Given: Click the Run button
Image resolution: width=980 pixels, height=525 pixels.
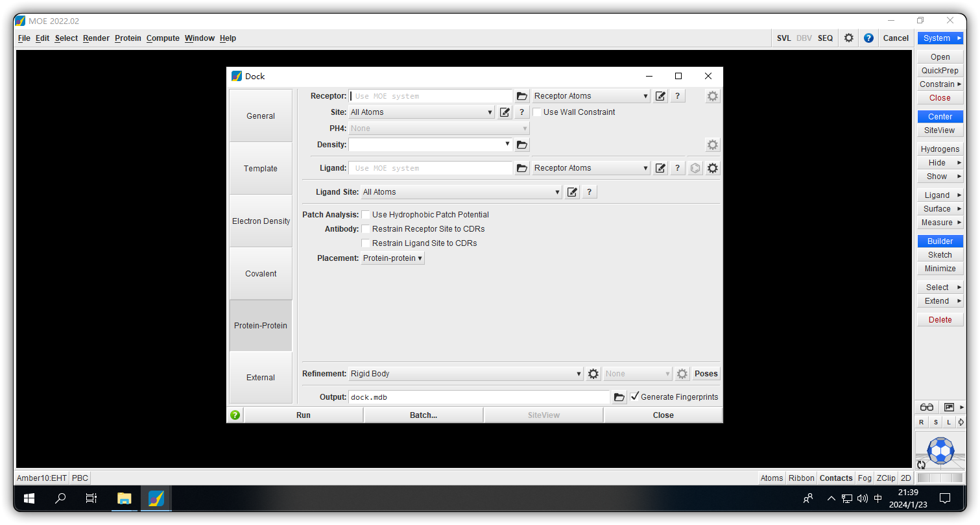Looking at the screenshot, I should click(x=303, y=415).
